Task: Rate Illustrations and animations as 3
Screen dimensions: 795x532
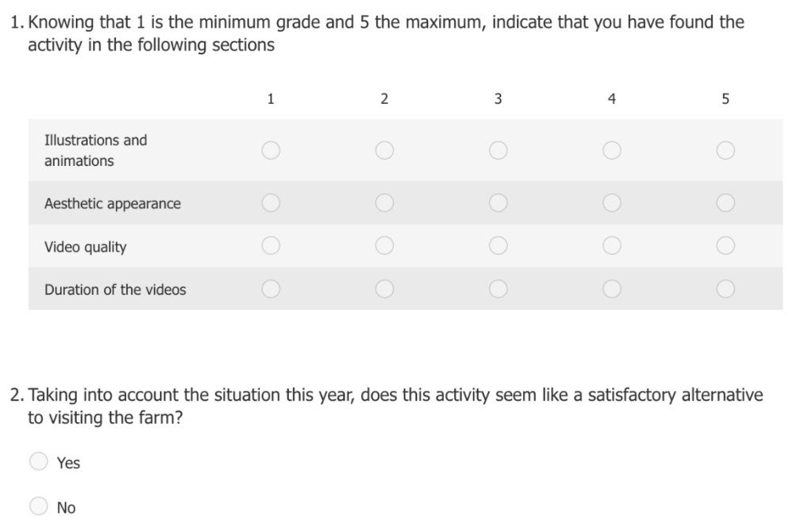Action: (498, 150)
